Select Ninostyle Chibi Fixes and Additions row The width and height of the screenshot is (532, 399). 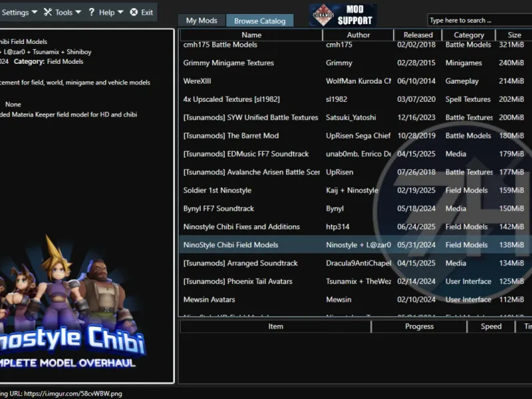[355, 227]
